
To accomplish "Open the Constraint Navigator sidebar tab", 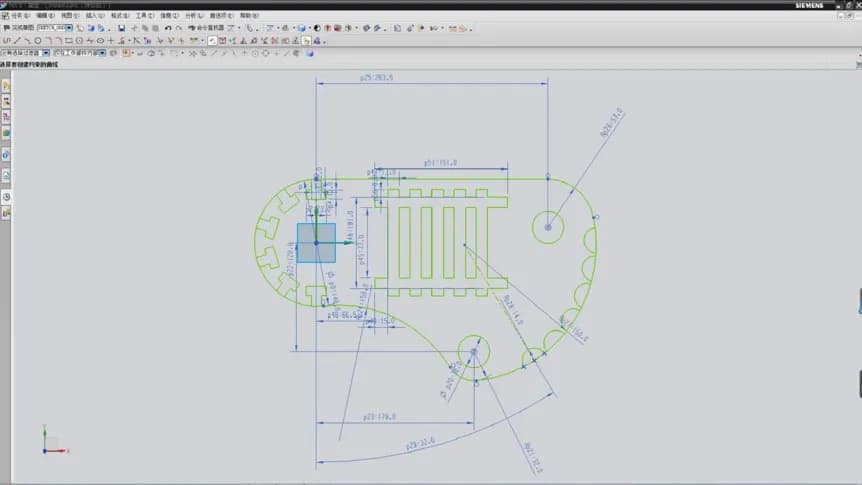I will pos(6,101).
